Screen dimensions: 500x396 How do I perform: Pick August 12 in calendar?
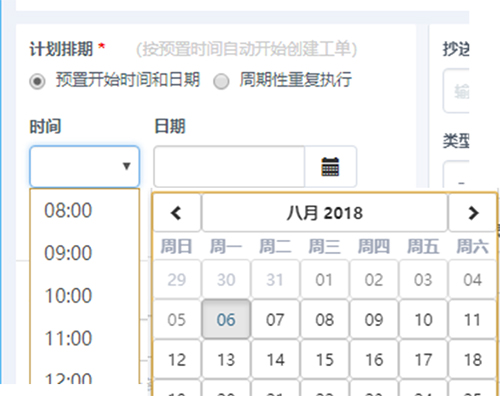coord(176,360)
